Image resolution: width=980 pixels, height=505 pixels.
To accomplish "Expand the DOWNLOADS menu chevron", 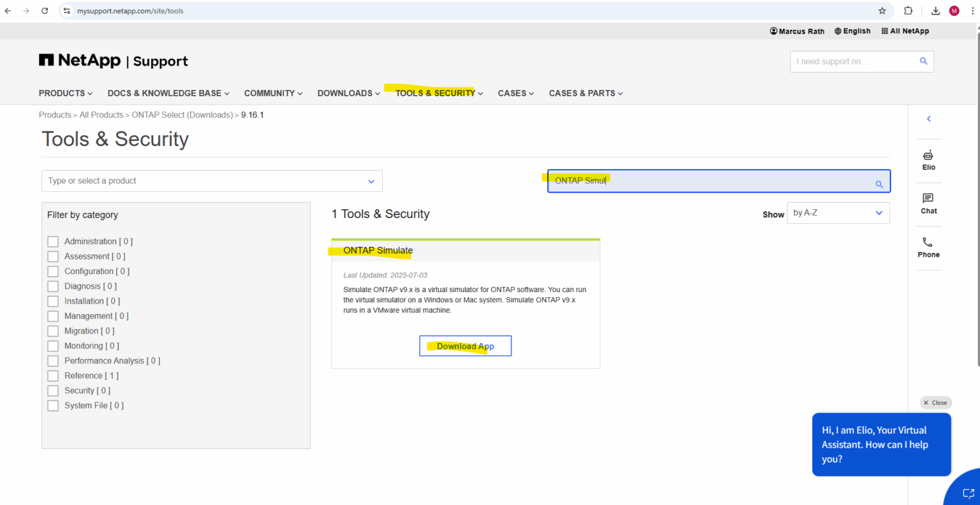I will pyautogui.click(x=377, y=93).
